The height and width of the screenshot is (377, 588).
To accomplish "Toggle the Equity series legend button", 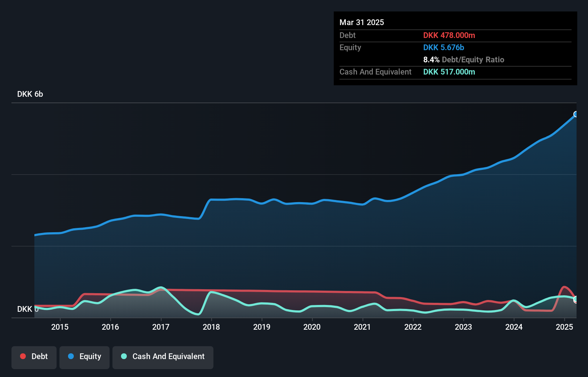I will coord(85,357).
